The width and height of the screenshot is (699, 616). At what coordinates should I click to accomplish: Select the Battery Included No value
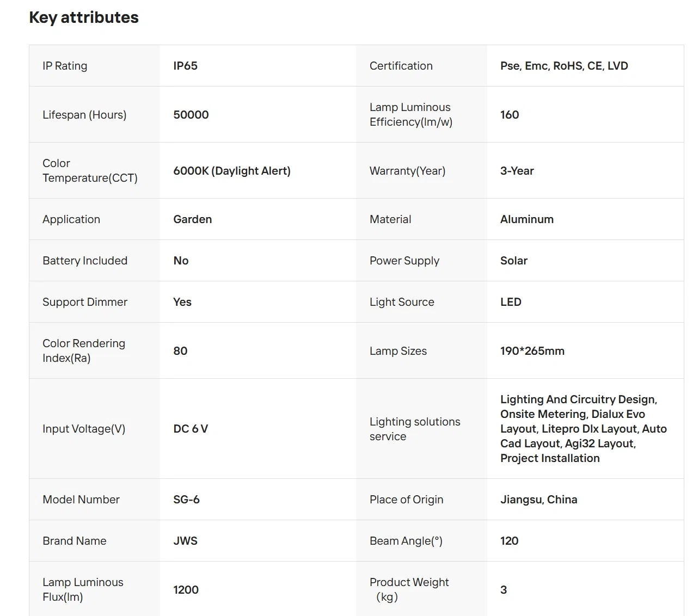181,261
